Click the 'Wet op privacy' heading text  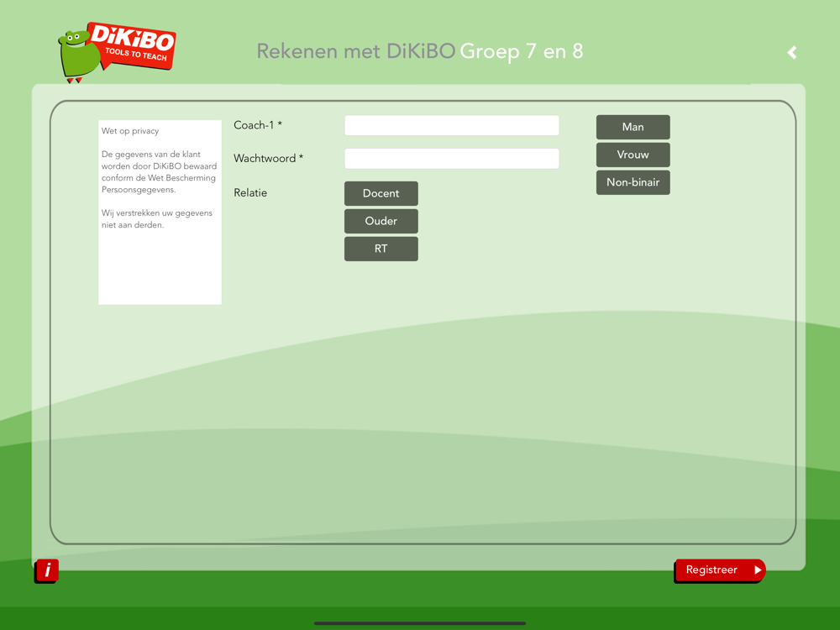(130, 131)
